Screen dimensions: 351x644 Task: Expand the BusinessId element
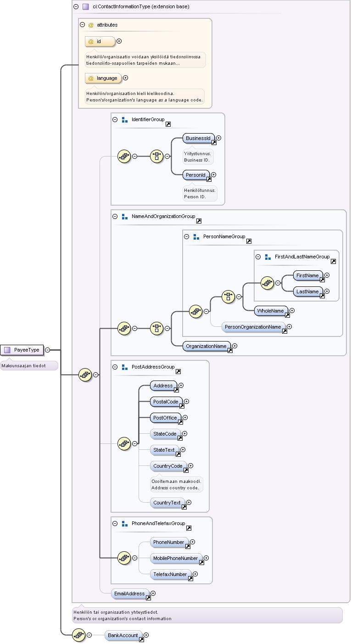point(219,138)
